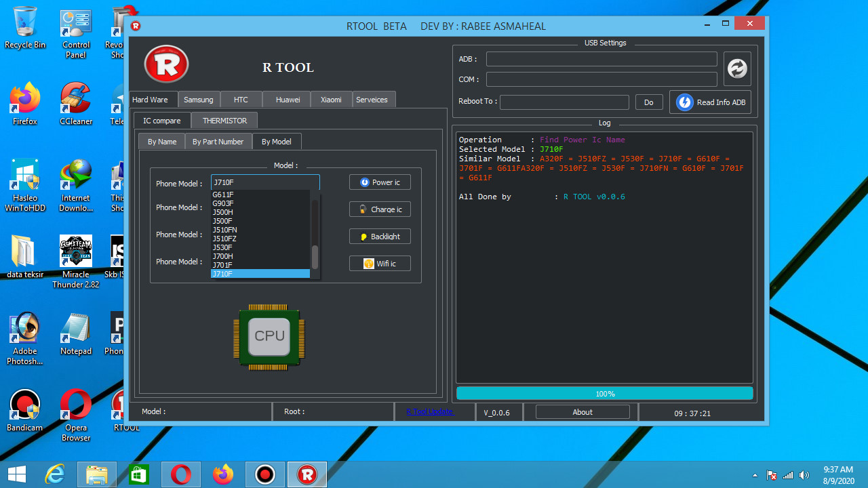Click the taskbar clock showing 9:37 AM
This screenshot has width=868, height=488.
pyautogui.click(x=838, y=474)
